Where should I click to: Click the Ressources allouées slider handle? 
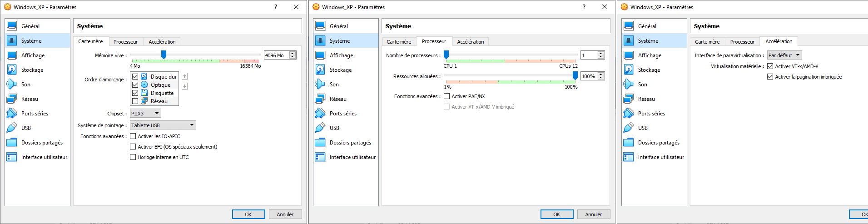tap(575, 76)
